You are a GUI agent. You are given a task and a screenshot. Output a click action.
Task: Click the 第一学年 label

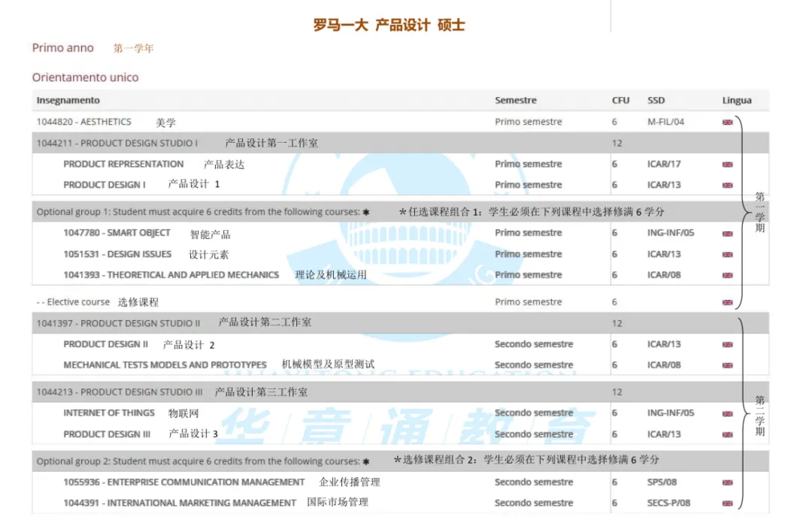[x=134, y=48]
